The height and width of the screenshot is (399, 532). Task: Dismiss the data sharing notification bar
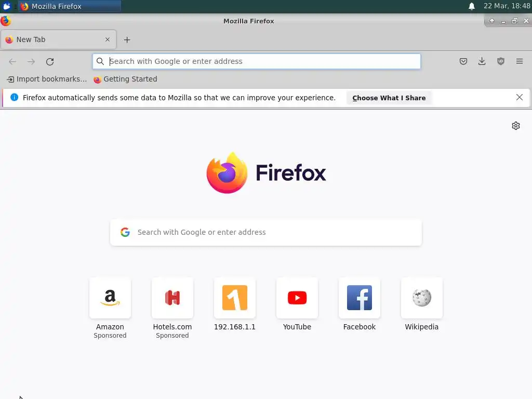519,97
